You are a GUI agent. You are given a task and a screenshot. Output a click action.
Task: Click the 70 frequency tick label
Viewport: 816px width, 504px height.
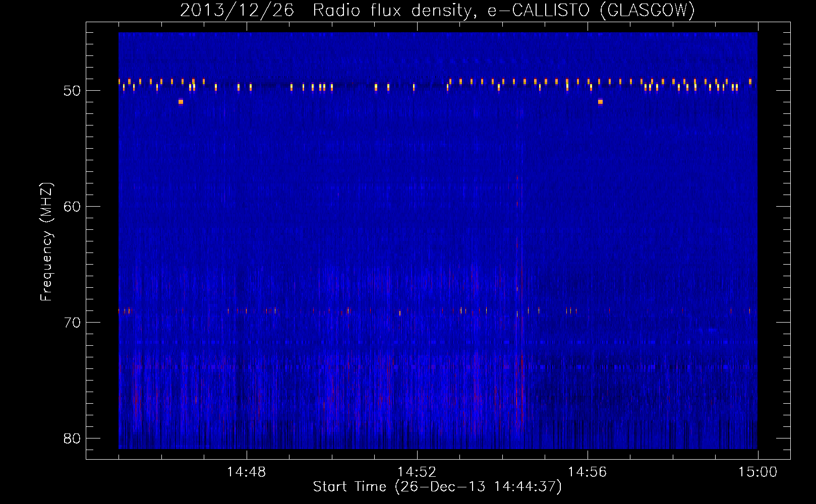click(x=72, y=323)
